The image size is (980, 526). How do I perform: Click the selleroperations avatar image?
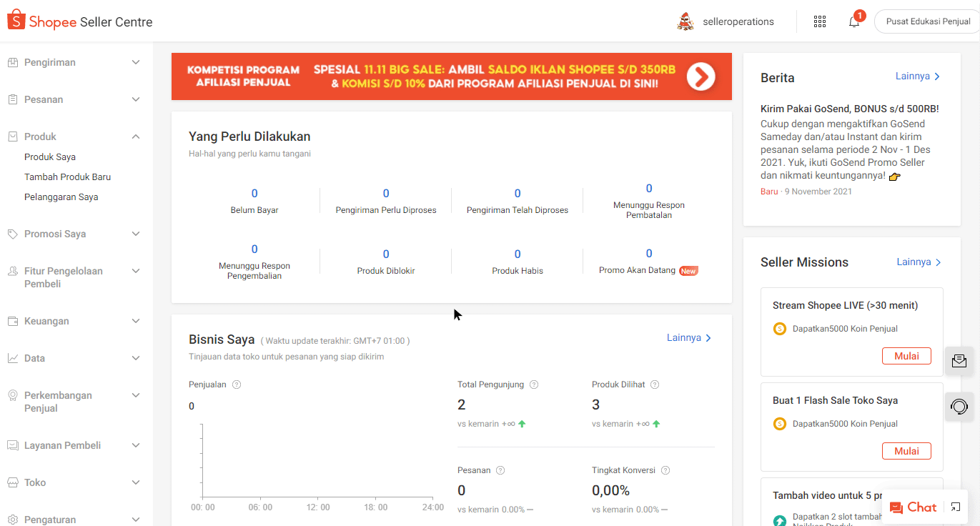tap(685, 21)
